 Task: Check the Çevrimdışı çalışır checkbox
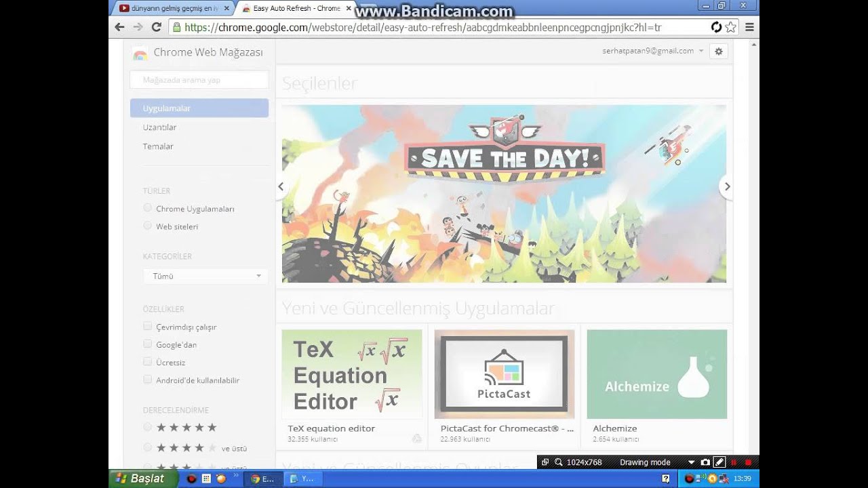[x=147, y=326]
